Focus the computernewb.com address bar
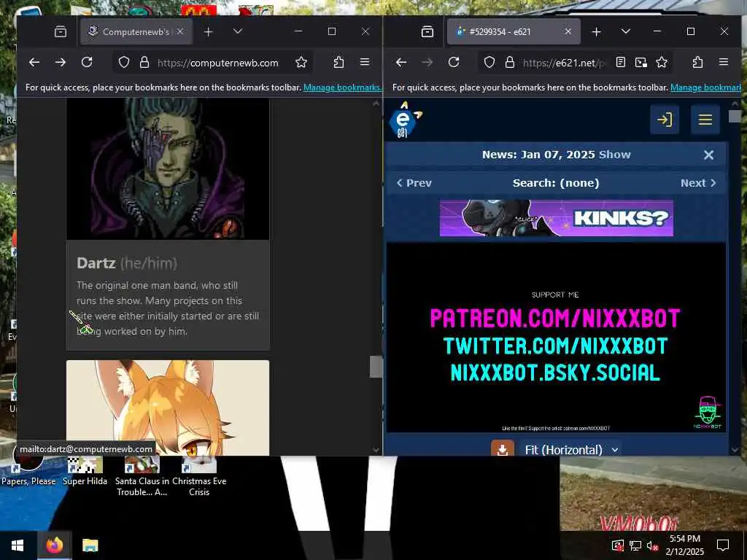Image resolution: width=747 pixels, height=560 pixels. tap(217, 63)
